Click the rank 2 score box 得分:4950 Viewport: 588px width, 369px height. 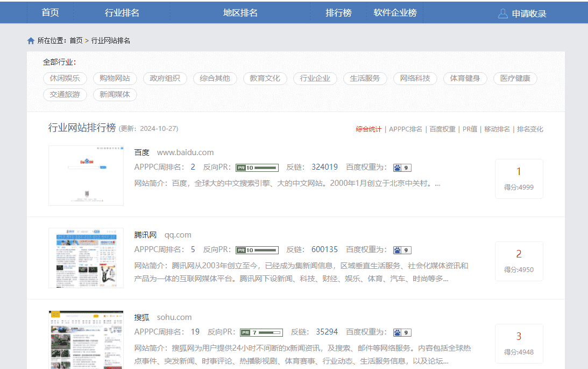519,261
